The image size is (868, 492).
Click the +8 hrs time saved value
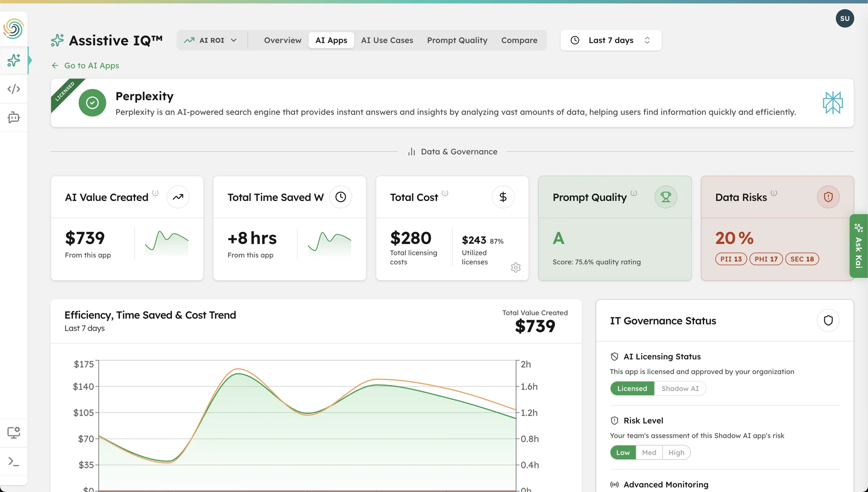coord(252,238)
